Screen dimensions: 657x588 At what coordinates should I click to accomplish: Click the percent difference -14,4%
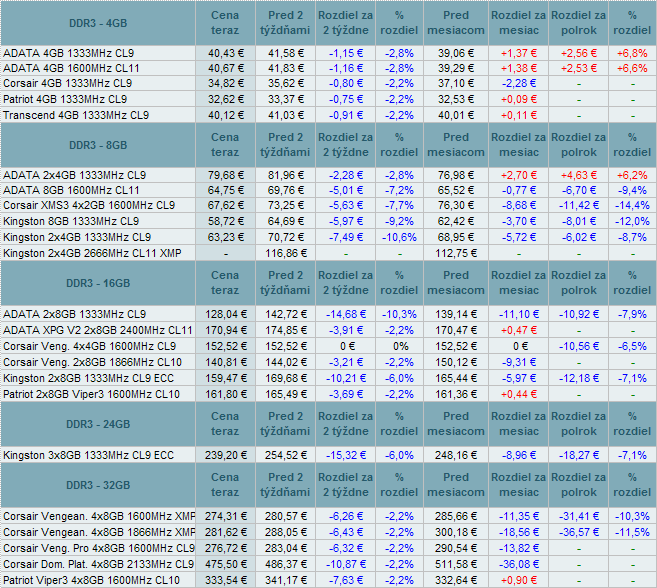click(x=632, y=205)
